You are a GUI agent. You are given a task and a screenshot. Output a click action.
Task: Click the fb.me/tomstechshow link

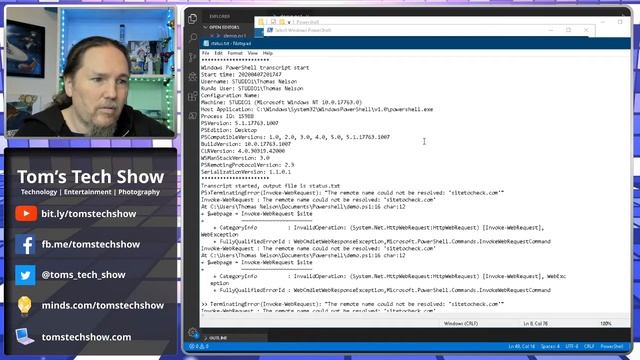pos(91,244)
